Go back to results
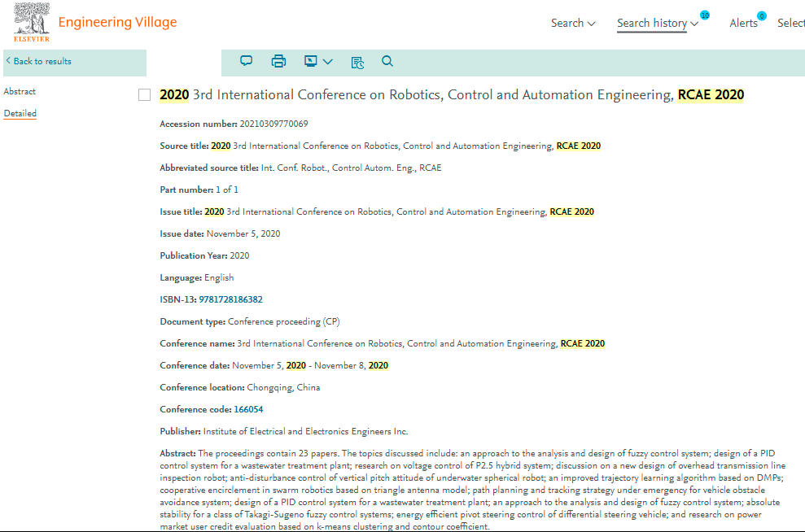 [42, 61]
